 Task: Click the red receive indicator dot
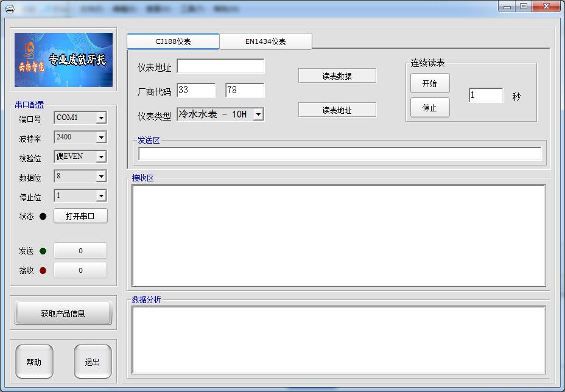pyautogui.click(x=43, y=271)
